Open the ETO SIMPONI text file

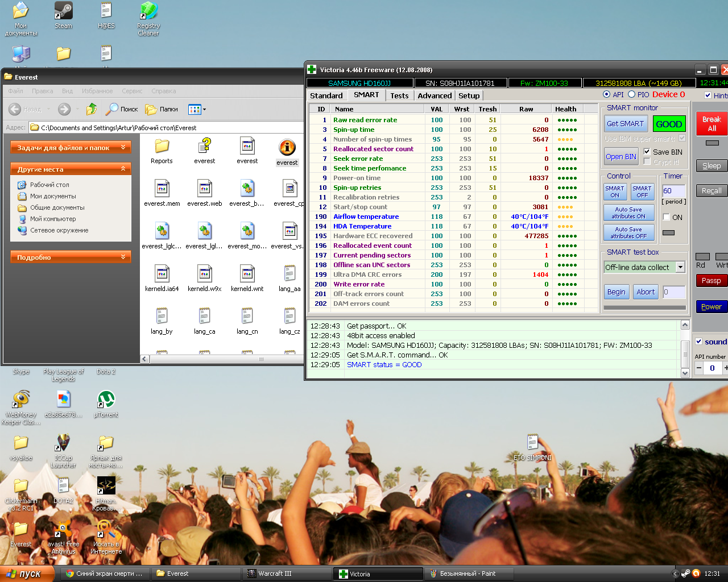[x=532, y=443]
